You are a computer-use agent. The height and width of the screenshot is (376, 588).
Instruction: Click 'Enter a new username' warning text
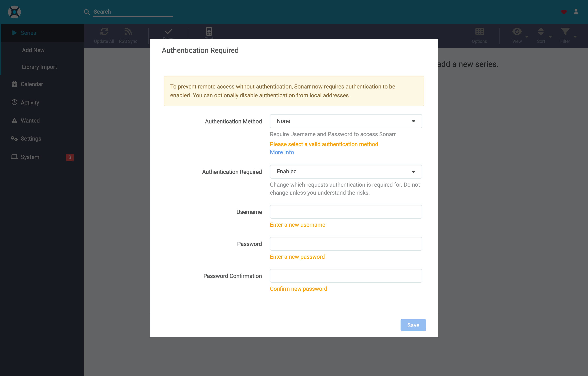point(297,225)
